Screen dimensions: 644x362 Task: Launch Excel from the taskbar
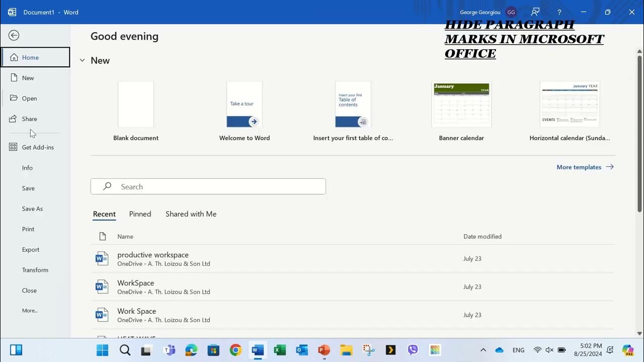click(x=280, y=350)
